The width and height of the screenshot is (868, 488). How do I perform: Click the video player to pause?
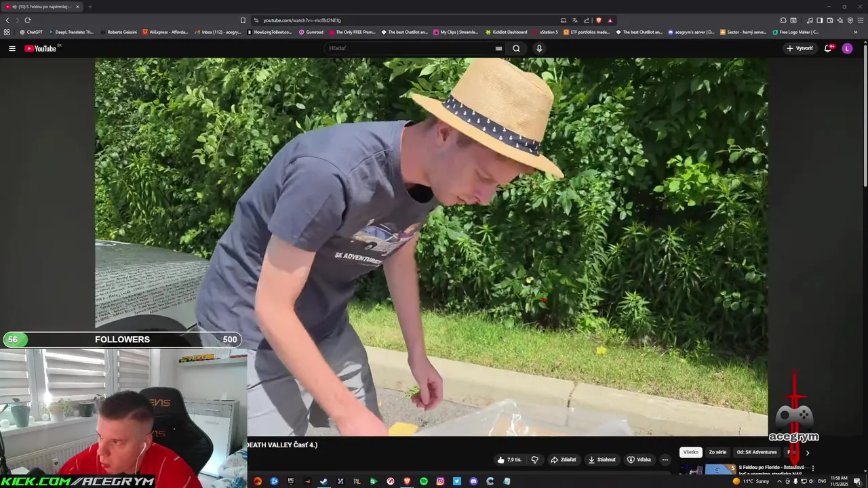tap(431, 247)
